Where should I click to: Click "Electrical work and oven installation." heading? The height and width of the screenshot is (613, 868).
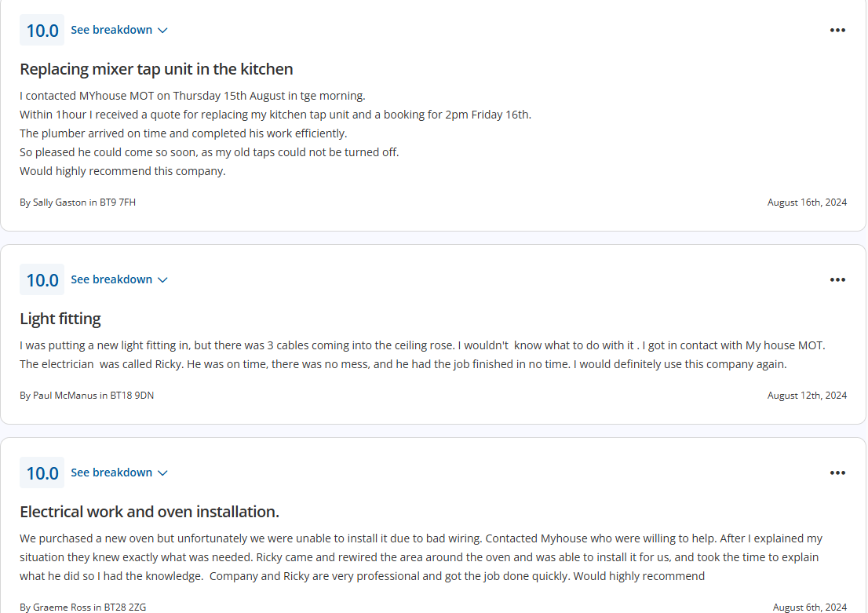tap(149, 512)
